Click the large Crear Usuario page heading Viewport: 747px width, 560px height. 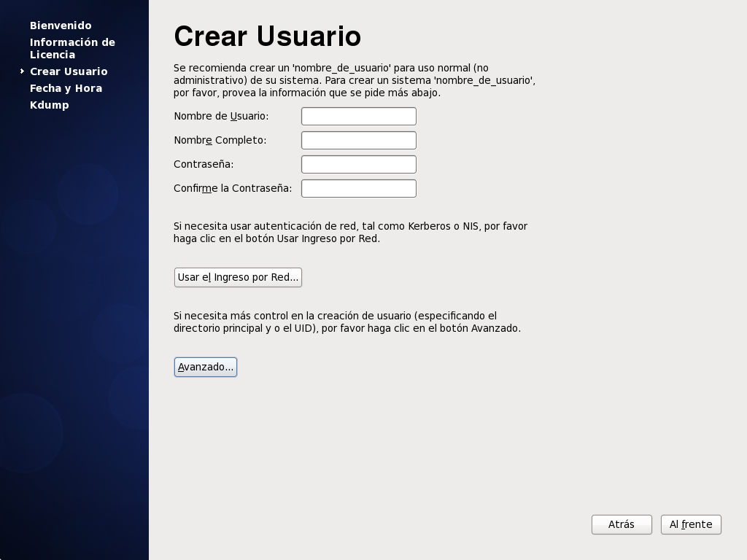click(267, 36)
